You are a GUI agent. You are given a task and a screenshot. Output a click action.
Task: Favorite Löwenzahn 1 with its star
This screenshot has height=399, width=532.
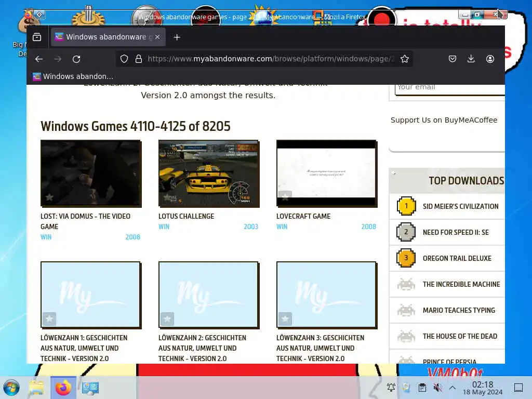pyautogui.click(x=49, y=319)
